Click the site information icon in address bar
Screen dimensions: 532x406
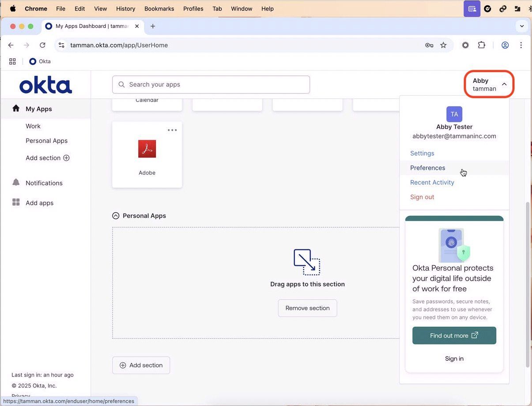coord(62,45)
